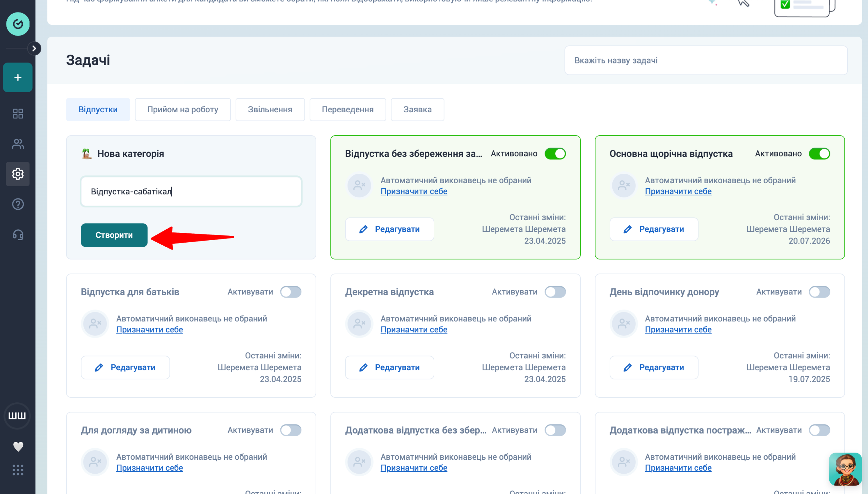Switch to the Звільнення tab
This screenshot has width=868, height=494.
(x=270, y=110)
